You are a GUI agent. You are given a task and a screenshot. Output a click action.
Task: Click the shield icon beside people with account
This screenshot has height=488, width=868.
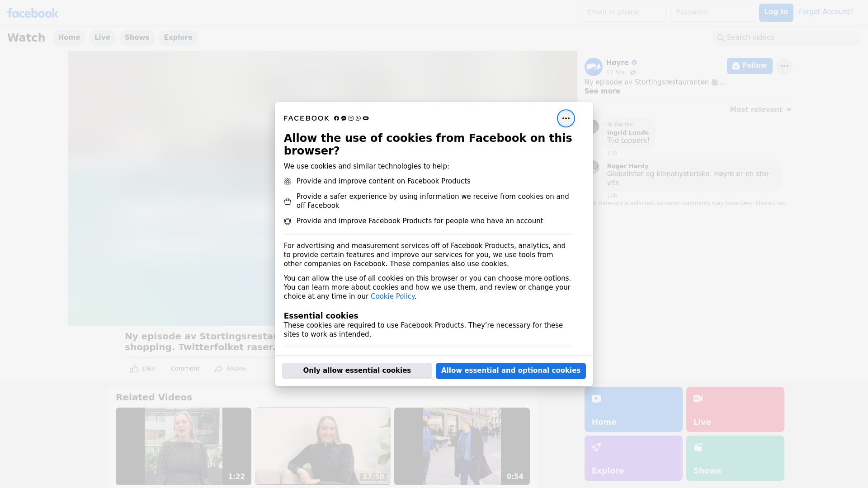288,221
